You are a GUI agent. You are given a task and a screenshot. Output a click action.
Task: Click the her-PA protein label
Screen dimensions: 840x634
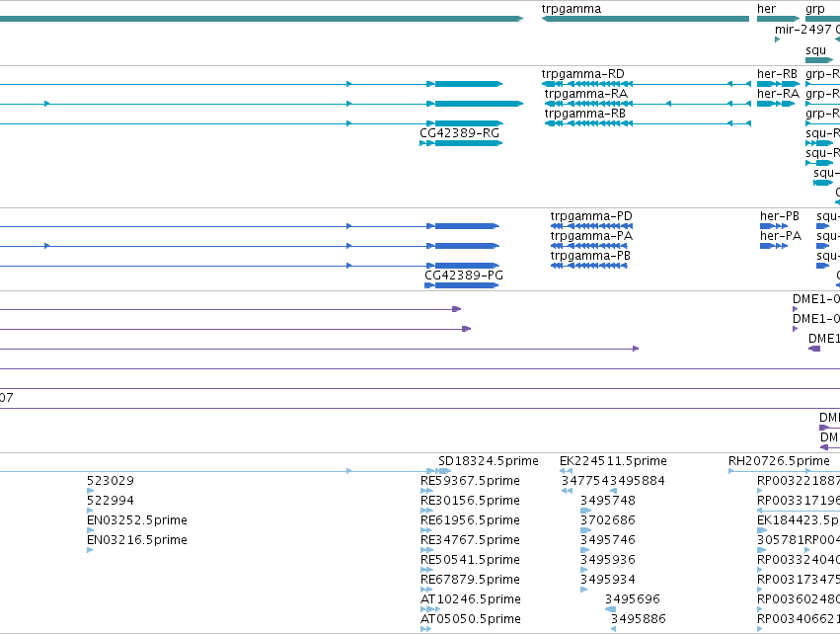click(x=781, y=236)
